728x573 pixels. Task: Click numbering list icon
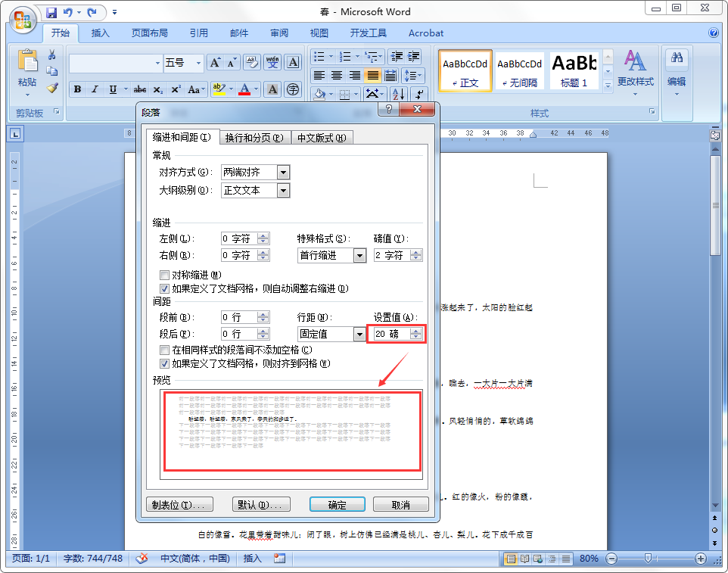point(345,57)
